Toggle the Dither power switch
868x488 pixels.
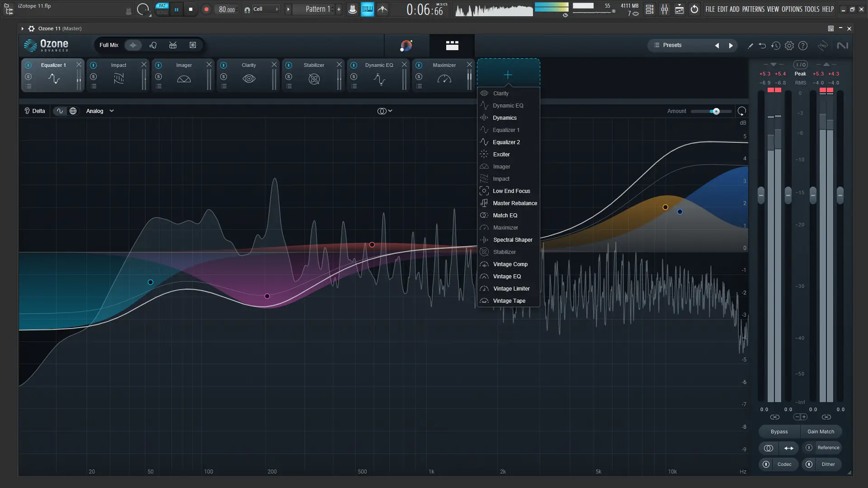[x=809, y=464]
